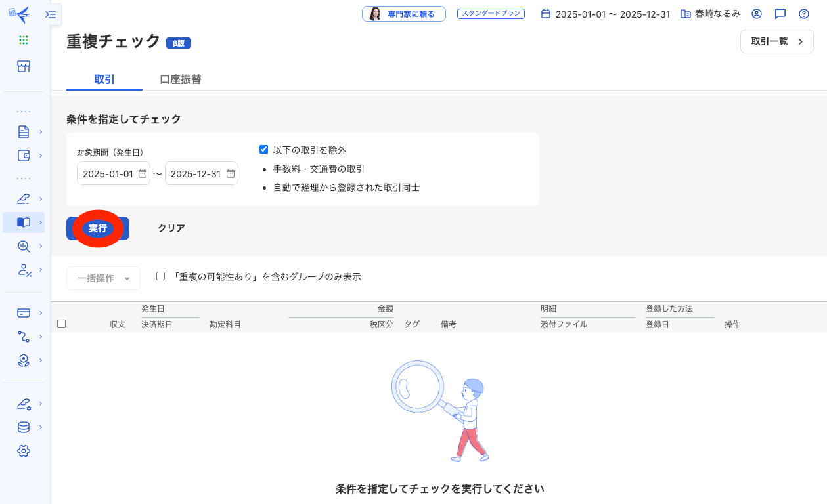Viewport: 827px width, 504px height.
Task: Open the 一括操作 dropdown
Action: (103, 278)
